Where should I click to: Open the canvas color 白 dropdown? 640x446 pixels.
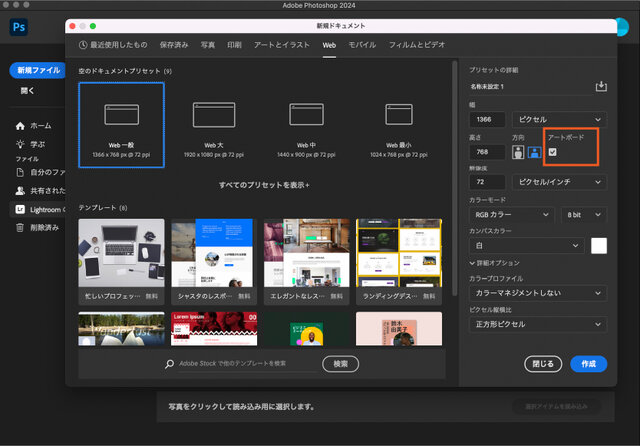click(527, 246)
